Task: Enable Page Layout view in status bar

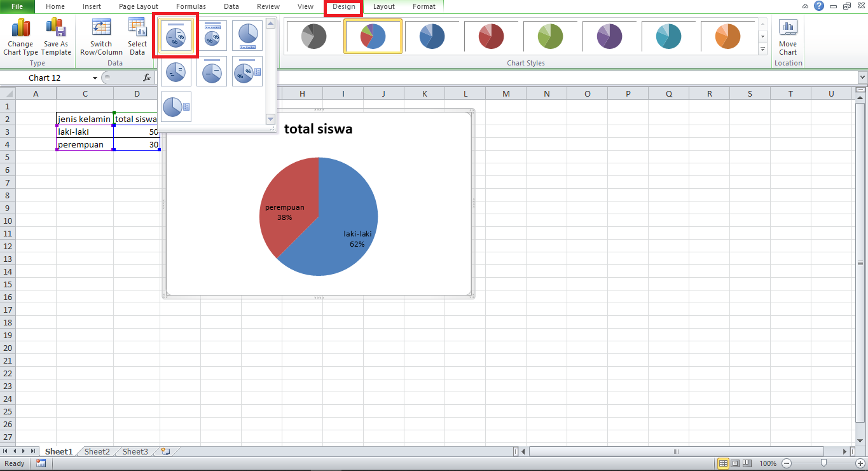Action: 734,463
